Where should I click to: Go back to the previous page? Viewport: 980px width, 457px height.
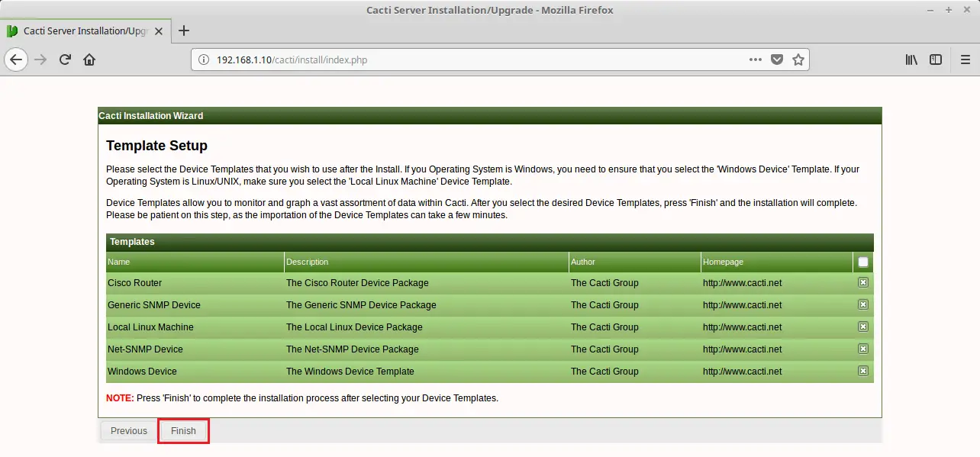click(x=17, y=60)
